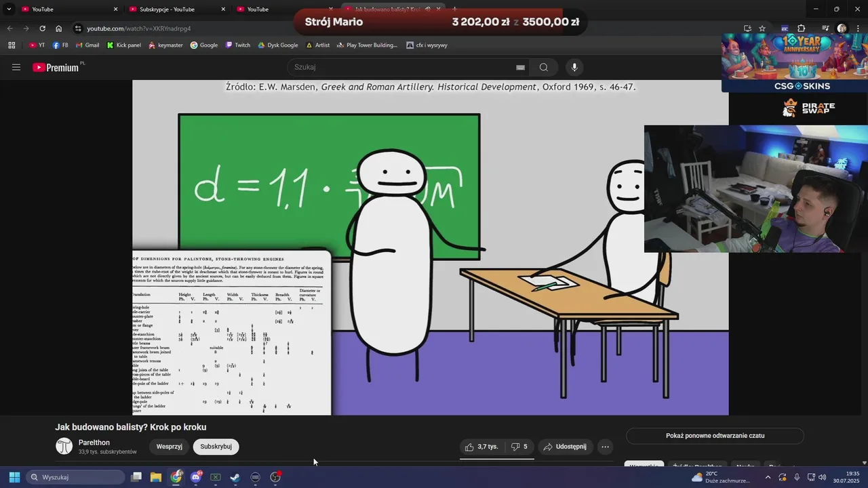Open Windows Start menu
Image resolution: width=868 pixels, height=488 pixels.
pyautogui.click(x=14, y=477)
